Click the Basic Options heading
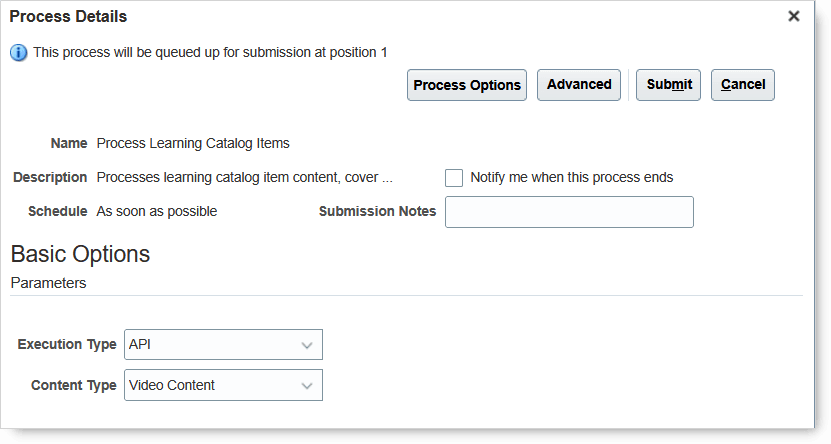Screen dimensions: 831x444 [x=80, y=254]
